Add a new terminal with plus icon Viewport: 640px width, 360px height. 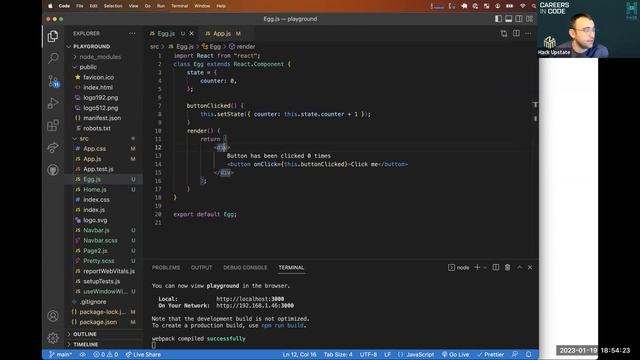[477, 267]
